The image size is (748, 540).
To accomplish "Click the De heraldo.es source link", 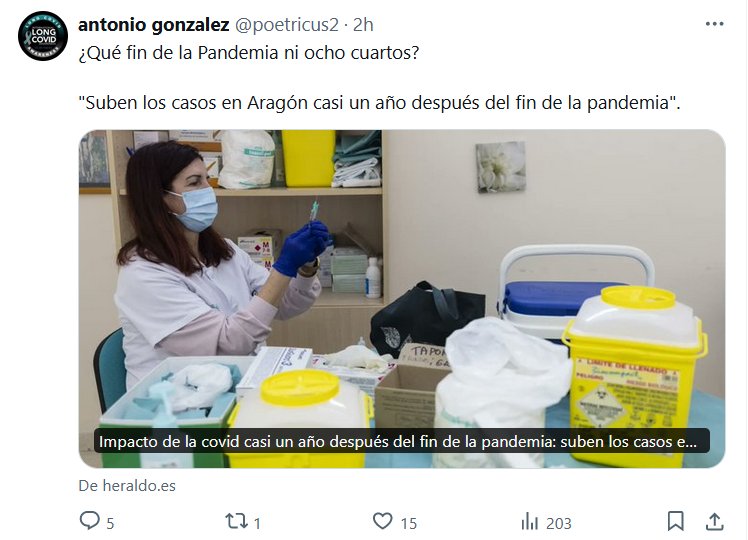I will (127, 486).
